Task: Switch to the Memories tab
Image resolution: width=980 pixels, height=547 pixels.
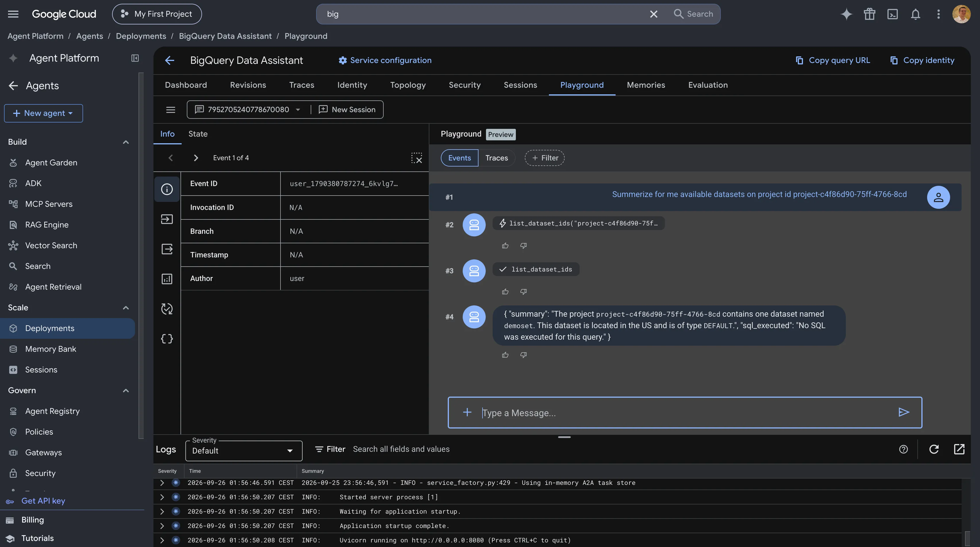Action: 646,85
